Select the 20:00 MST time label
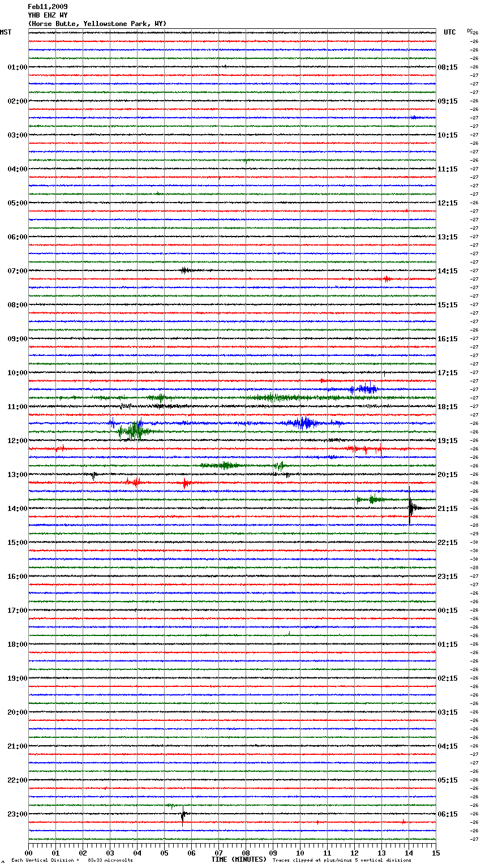Viewport: 481px width, 868px height. point(18,712)
